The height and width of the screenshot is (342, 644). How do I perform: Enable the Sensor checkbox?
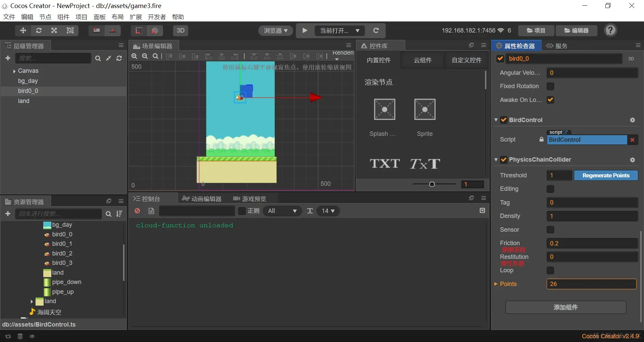point(550,230)
